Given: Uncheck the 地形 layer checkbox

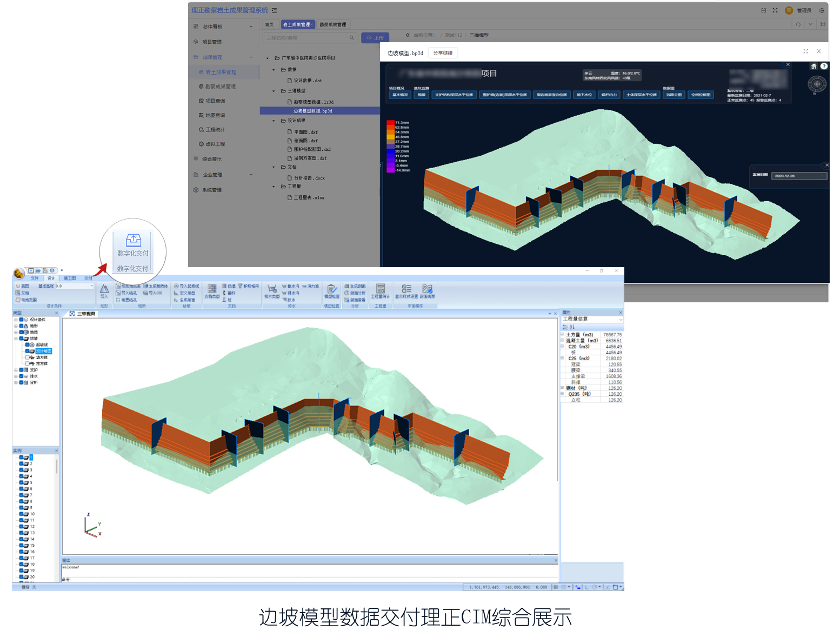Looking at the screenshot, I should (x=22, y=326).
